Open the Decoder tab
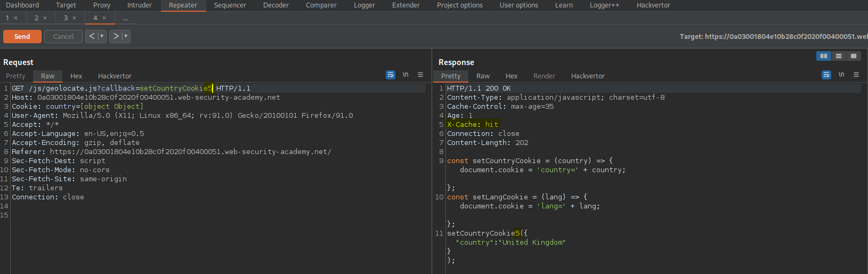Image resolution: width=868 pixels, height=274 pixels. tap(276, 5)
